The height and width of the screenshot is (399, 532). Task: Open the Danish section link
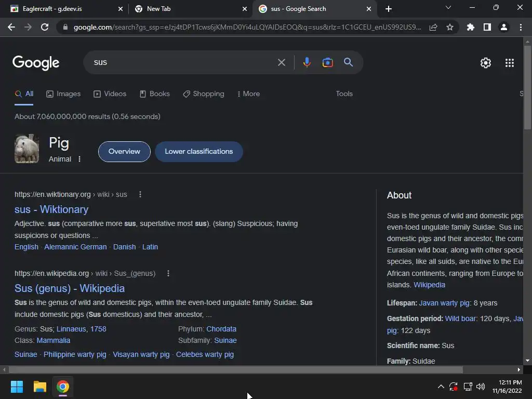point(125,247)
